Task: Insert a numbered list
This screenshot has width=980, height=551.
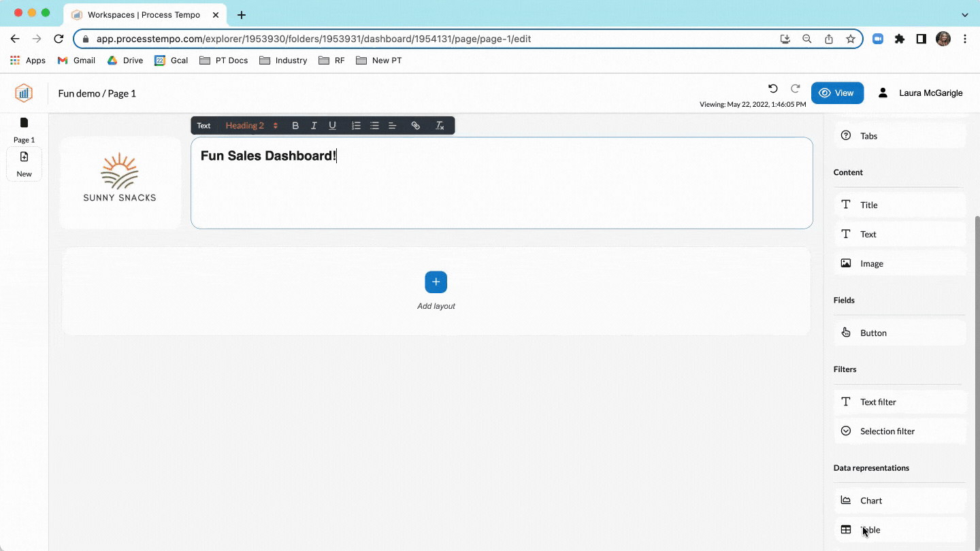Action: click(x=356, y=125)
